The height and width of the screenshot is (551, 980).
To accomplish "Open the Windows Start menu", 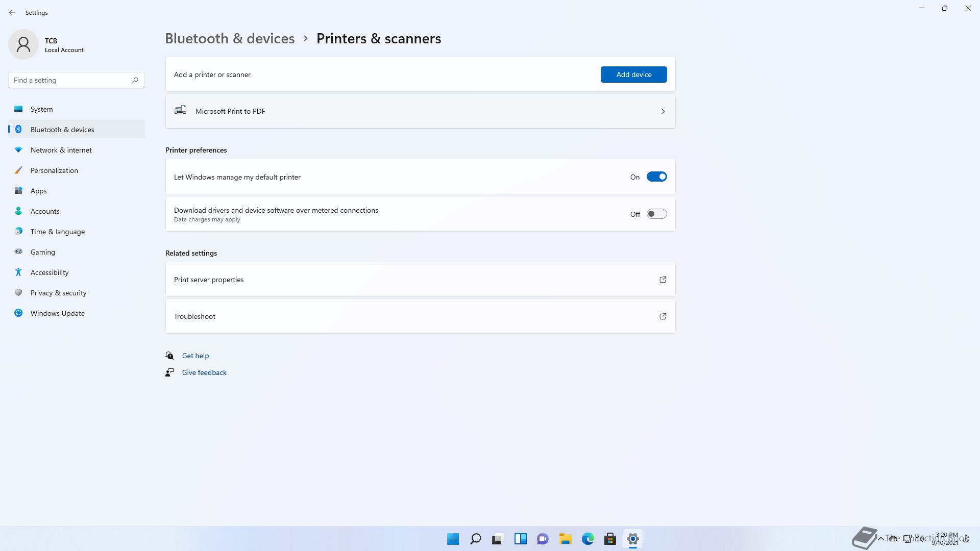I will [453, 539].
